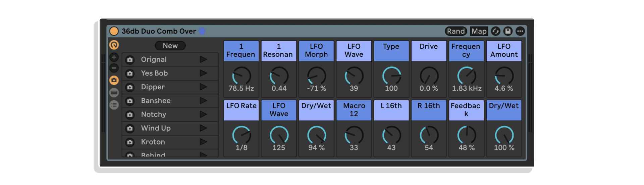Launch the Kroton variation
This screenshot has height=185, width=644.
(x=203, y=142)
